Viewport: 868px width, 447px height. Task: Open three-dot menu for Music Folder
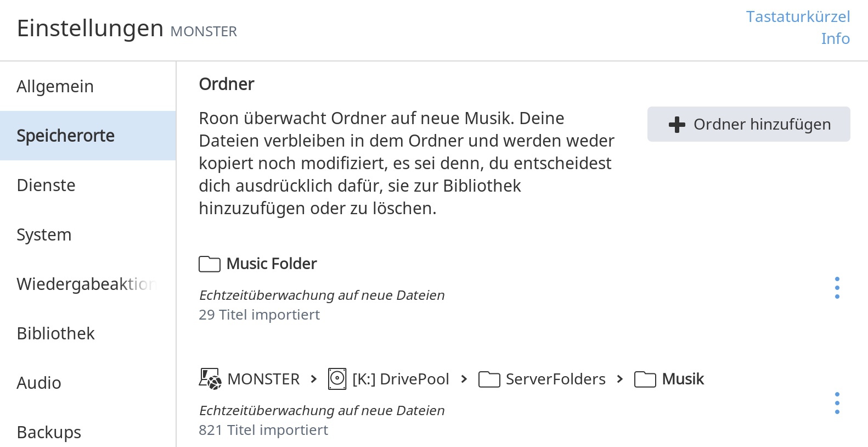[x=837, y=288]
